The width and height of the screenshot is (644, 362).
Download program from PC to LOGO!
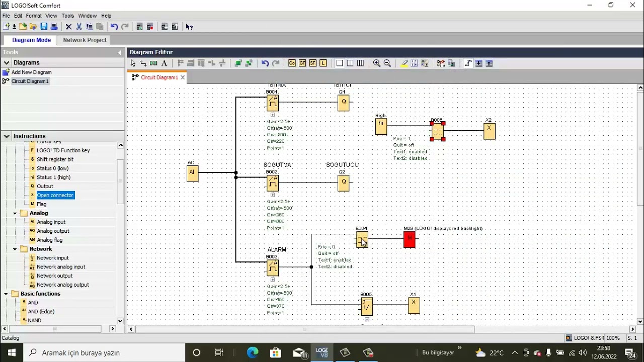[x=165, y=27]
